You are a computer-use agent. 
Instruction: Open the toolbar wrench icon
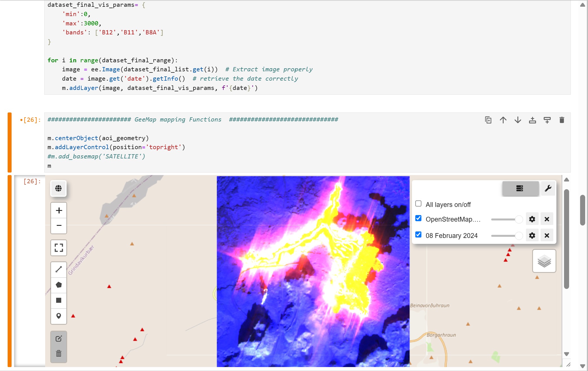pos(548,188)
